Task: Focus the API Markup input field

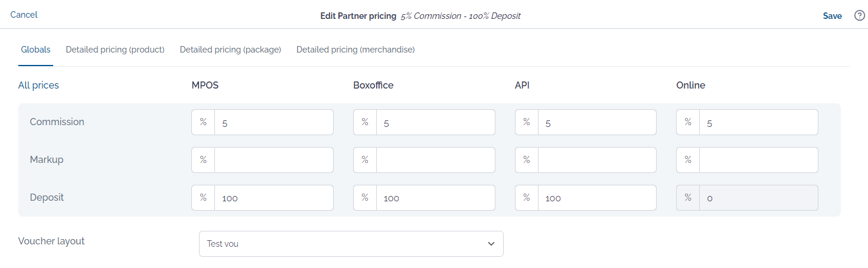Action: 597,160
